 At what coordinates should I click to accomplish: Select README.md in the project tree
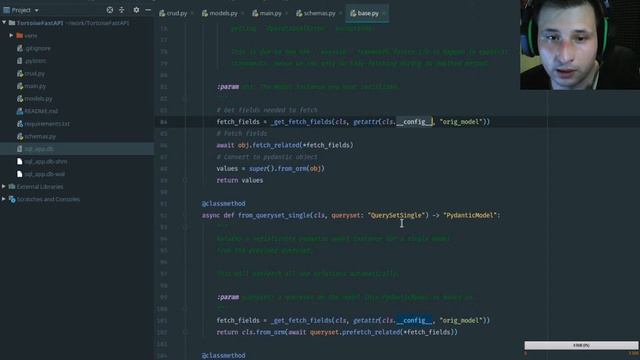pos(41,111)
